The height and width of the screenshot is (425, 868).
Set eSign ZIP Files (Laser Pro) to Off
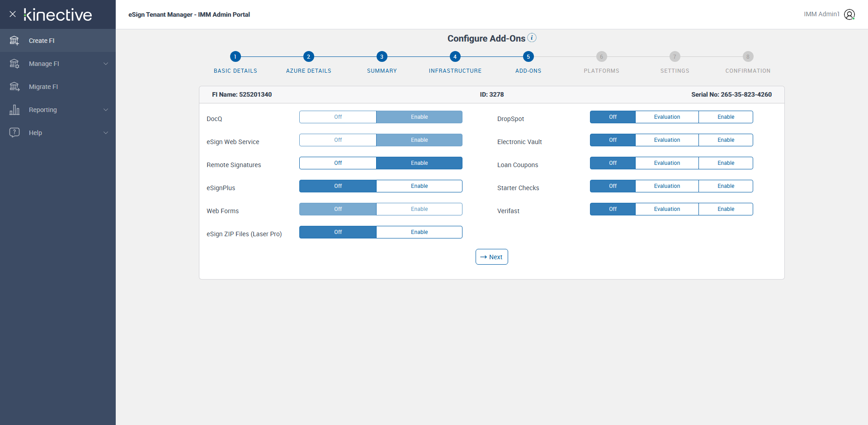click(x=338, y=232)
